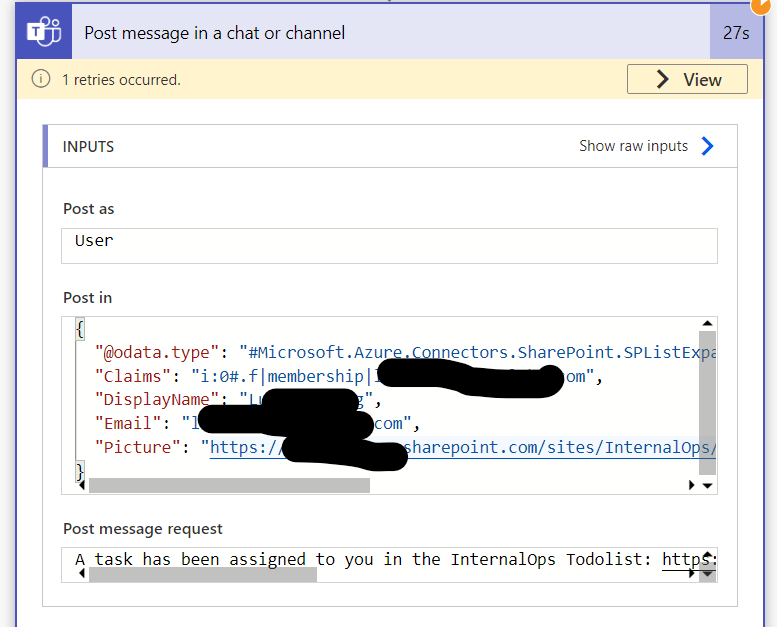Click right arrow of Post in horizontal scrollbar
This screenshot has height=627, width=777.
[692, 485]
